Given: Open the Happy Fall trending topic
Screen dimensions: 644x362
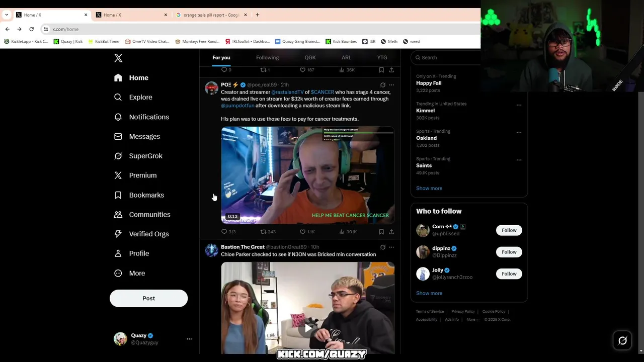Looking at the screenshot, I should click(429, 83).
